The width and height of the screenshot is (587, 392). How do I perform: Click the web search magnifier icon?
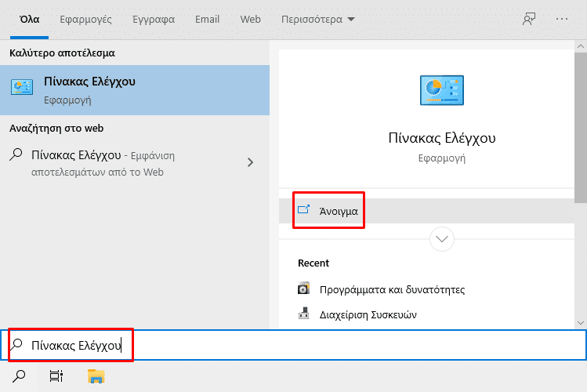tap(16, 154)
